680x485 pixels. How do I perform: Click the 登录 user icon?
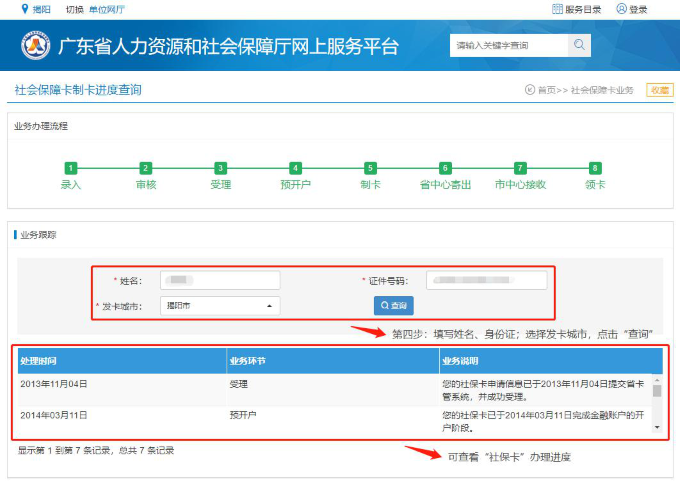(621, 9)
